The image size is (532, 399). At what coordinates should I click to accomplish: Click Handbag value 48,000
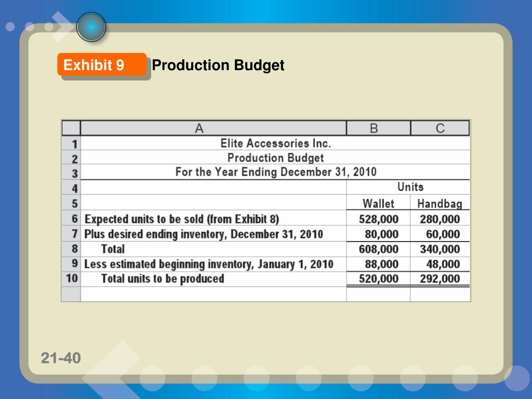443,264
